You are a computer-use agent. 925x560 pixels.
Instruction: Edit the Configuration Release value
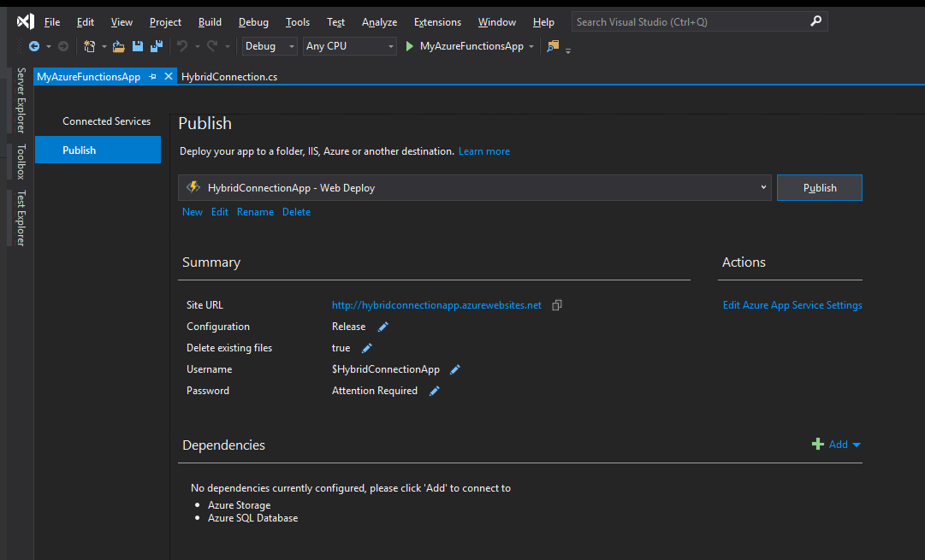pos(382,327)
